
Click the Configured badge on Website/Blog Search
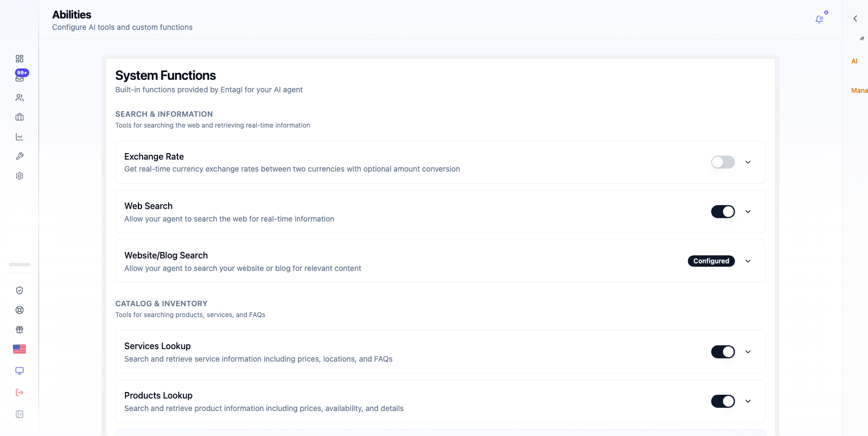(711, 261)
